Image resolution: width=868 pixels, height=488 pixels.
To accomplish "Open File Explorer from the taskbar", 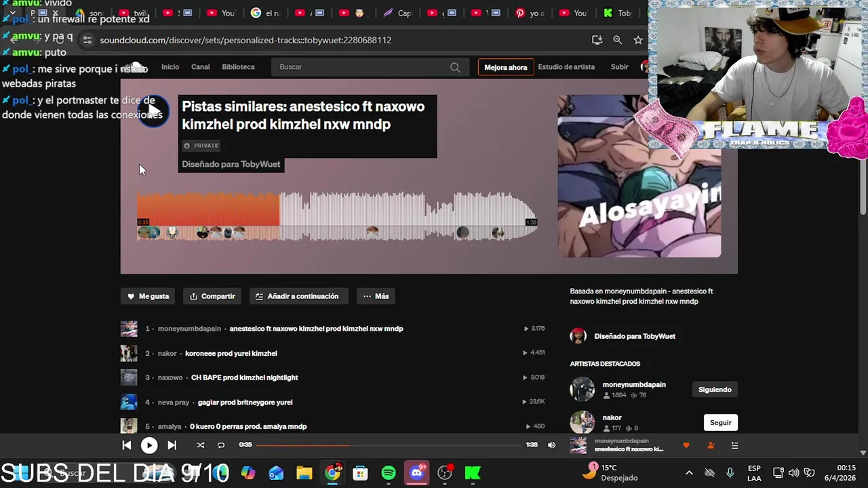I will [x=304, y=473].
